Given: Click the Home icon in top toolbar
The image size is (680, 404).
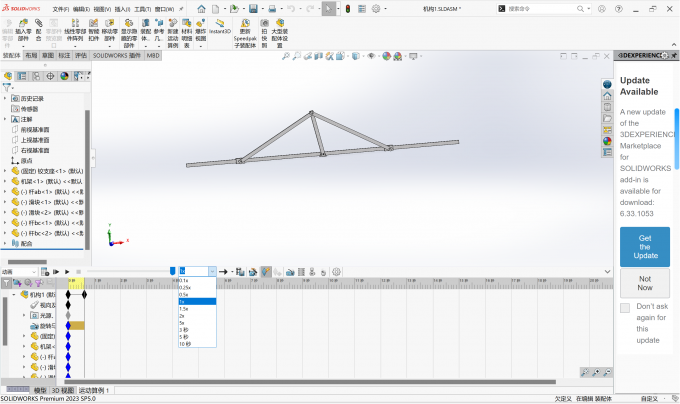Looking at the screenshot, I should [x=201, y=9].
